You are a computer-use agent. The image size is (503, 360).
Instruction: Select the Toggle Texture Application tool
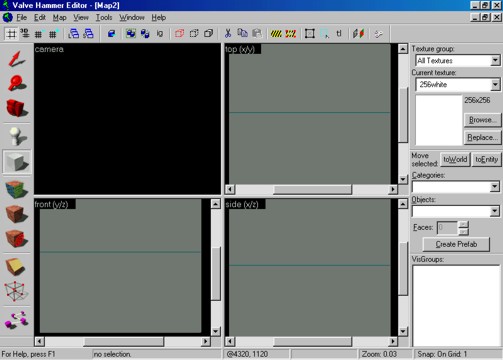[17, 189]
